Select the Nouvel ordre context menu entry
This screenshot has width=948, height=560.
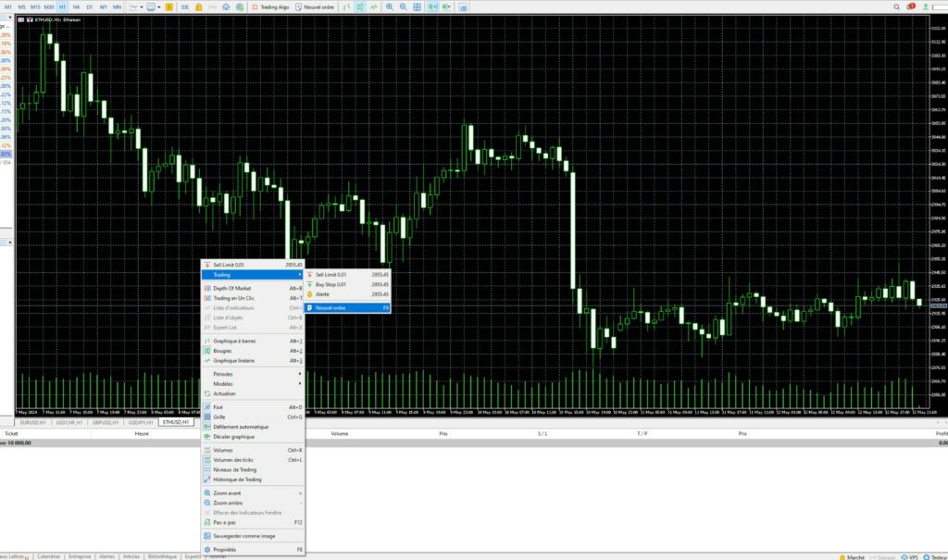tap(343, 308)
